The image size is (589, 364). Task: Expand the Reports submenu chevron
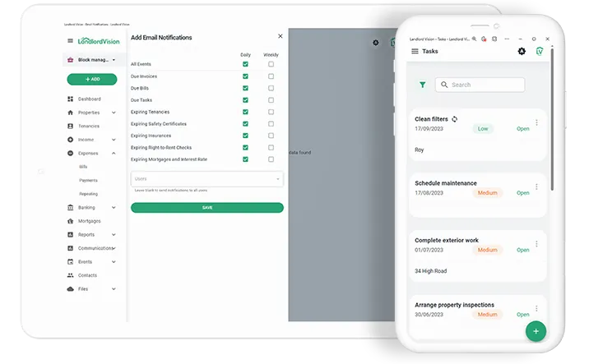point(114,234)
